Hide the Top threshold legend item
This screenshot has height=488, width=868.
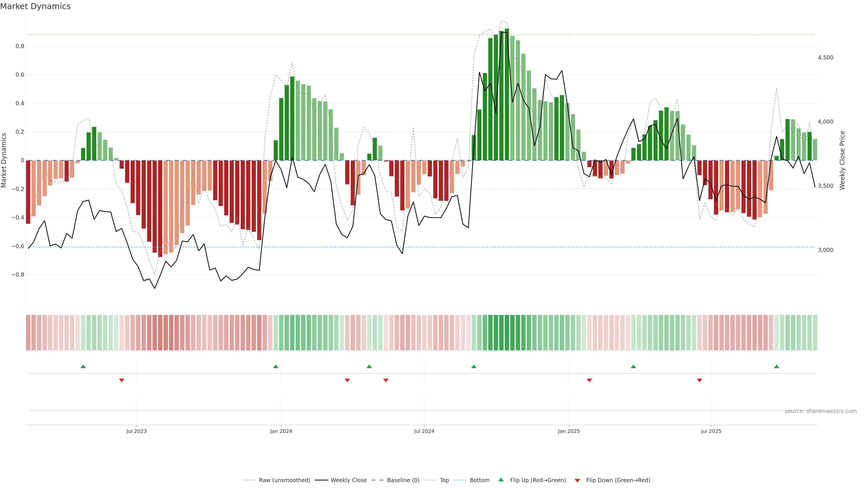pyautogui.click(x=444, y=480)
